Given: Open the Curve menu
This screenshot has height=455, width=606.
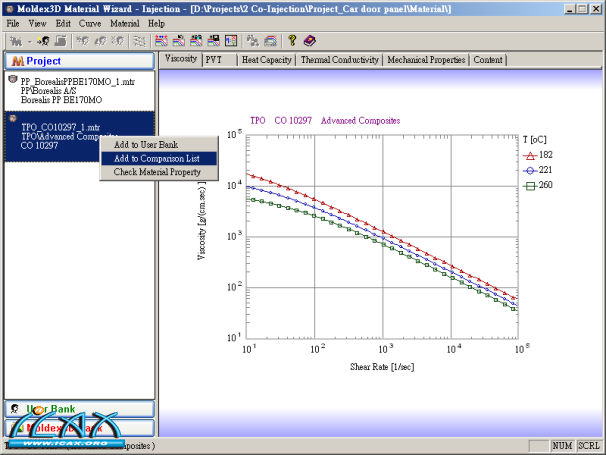Looking at the screenshot, I should point(89,23).
